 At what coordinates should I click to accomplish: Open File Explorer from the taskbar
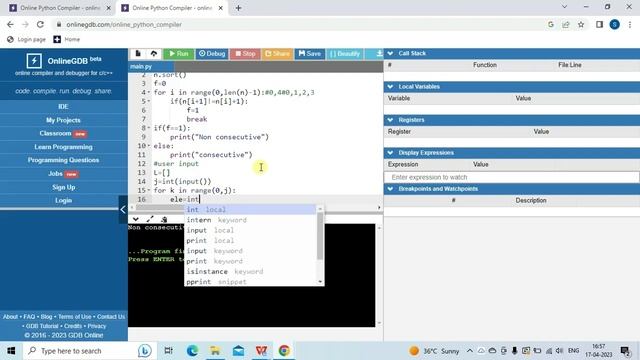coord(215,351)
